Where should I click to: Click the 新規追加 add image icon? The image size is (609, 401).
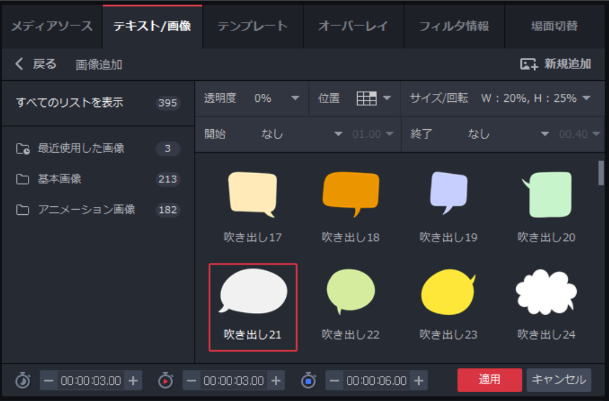point(528,64)
